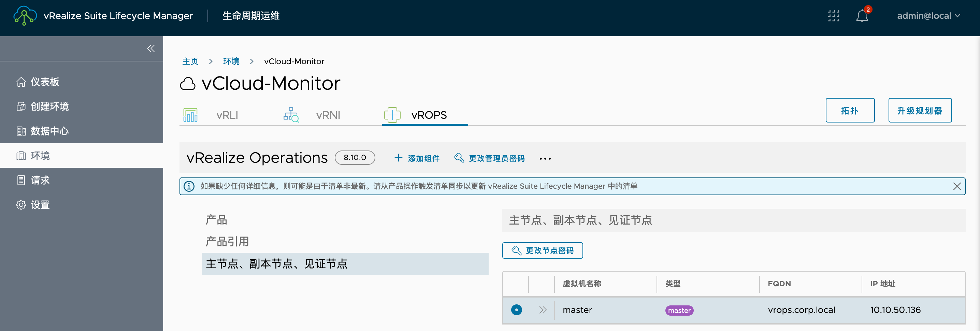
Task: Dismiss the inventory info banner
Action: [x=957, y=186]
